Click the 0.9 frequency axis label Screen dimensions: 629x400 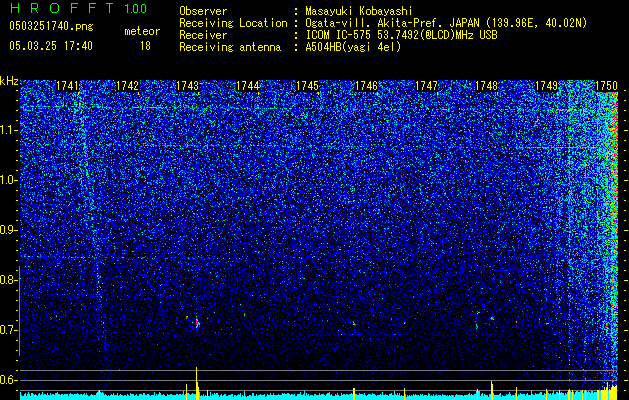[7, 230]
